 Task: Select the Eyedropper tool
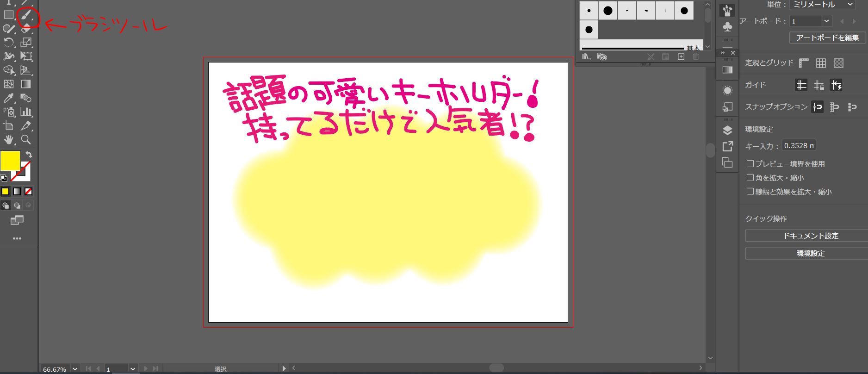pos(9,98)
